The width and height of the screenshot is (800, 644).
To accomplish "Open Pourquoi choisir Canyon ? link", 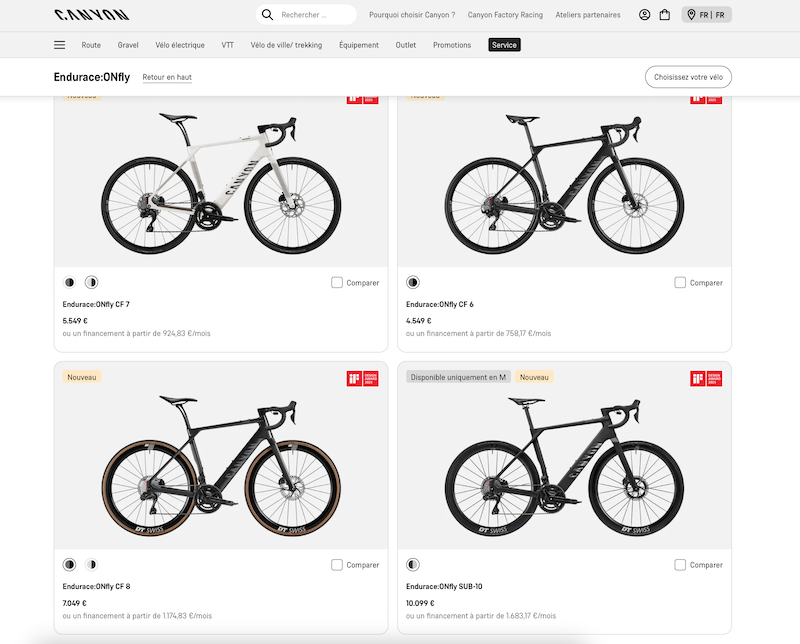I will point(412,15).
